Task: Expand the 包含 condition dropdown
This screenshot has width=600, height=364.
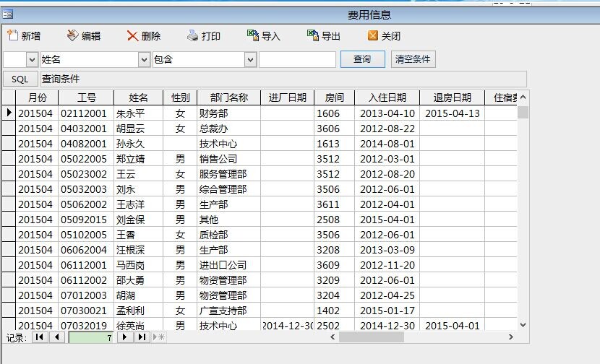Action: 250,59
